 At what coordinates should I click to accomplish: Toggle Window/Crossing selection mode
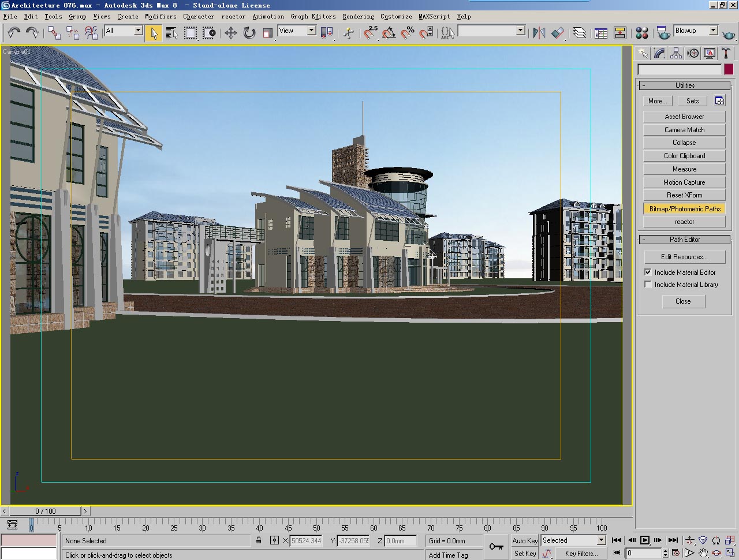(209, 33)
